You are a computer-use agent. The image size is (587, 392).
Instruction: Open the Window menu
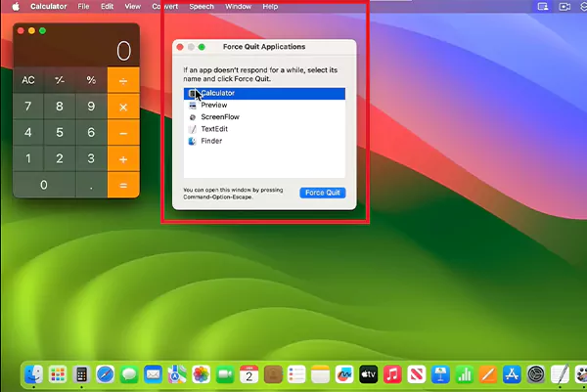pyautogui.click(x=238, y=7)
